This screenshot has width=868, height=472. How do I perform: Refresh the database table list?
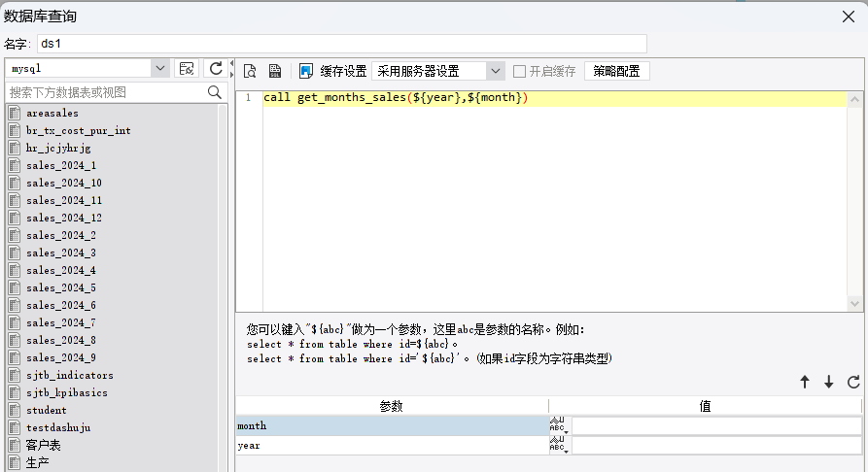click(216, 68)
